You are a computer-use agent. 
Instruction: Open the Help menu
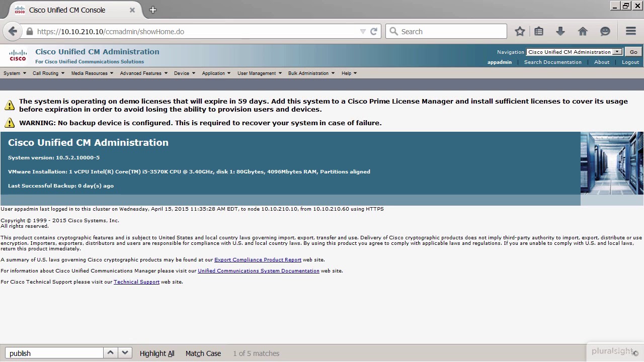tap(349, 73)
